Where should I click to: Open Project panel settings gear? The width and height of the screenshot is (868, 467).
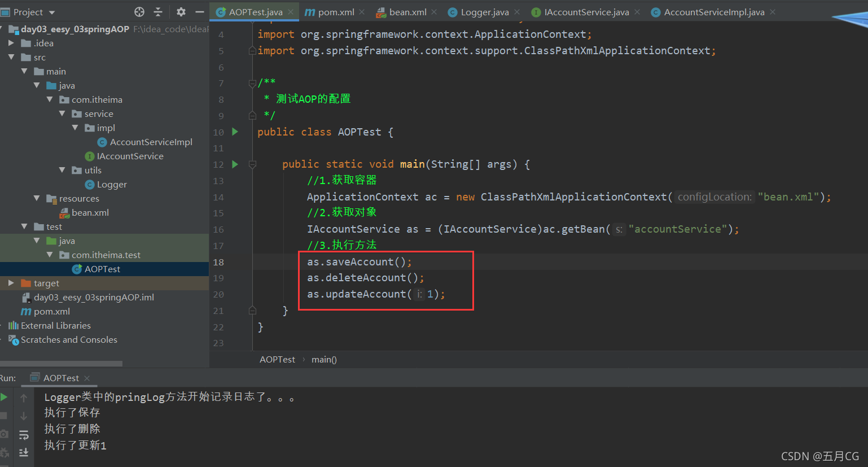click(x=181, y=12)
